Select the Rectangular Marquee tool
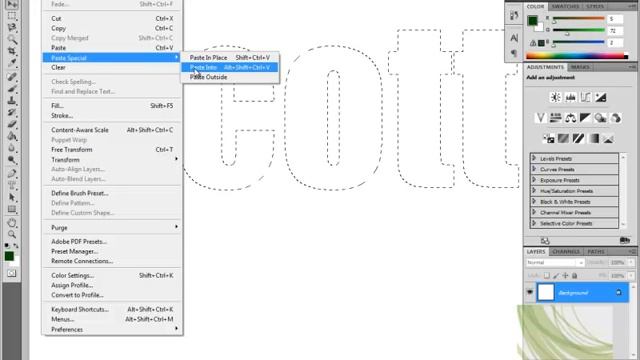The image size is (640, 360). [x=12, y=16]
